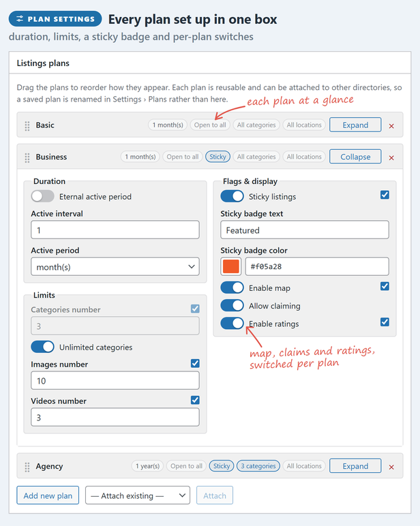Click Business plan's All categories tag
The width and height of the screenshot is (420, 526).
tap(256, 157)
